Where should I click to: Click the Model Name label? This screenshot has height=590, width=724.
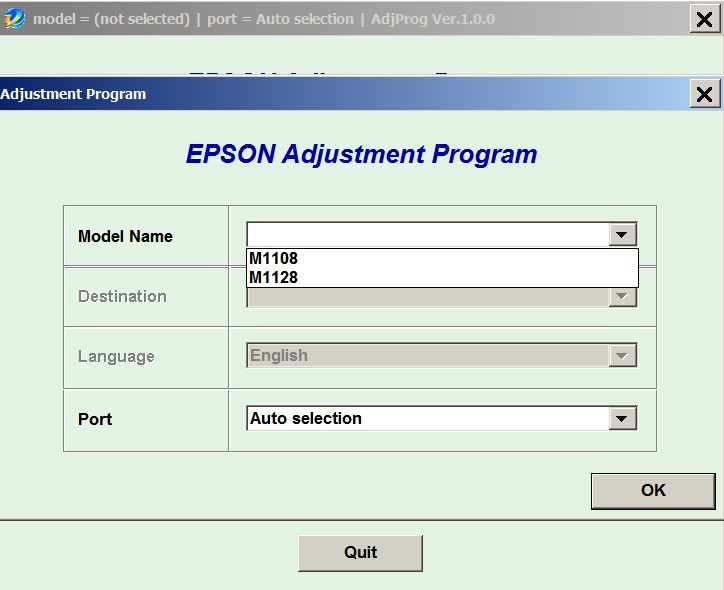(125, 236)
